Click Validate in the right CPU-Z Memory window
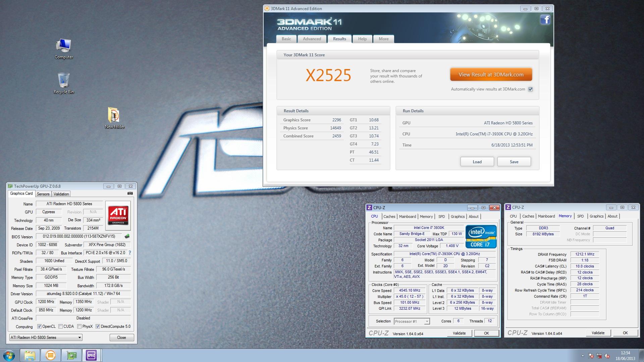644x362 pixels. click(x=598, y=333)
